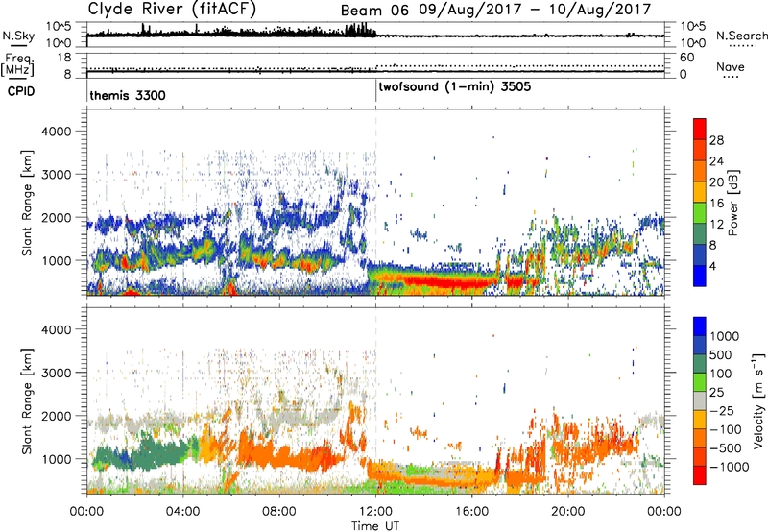Click the '09/Aug/2017 - 10/Aug/2017' date range

tap(535, 10)
